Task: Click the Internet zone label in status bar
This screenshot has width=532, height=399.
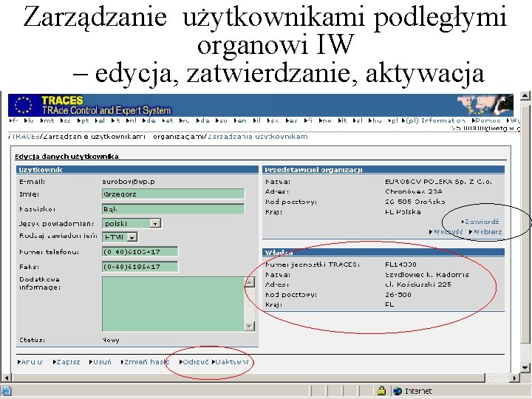Action: (x=418, y=391)
